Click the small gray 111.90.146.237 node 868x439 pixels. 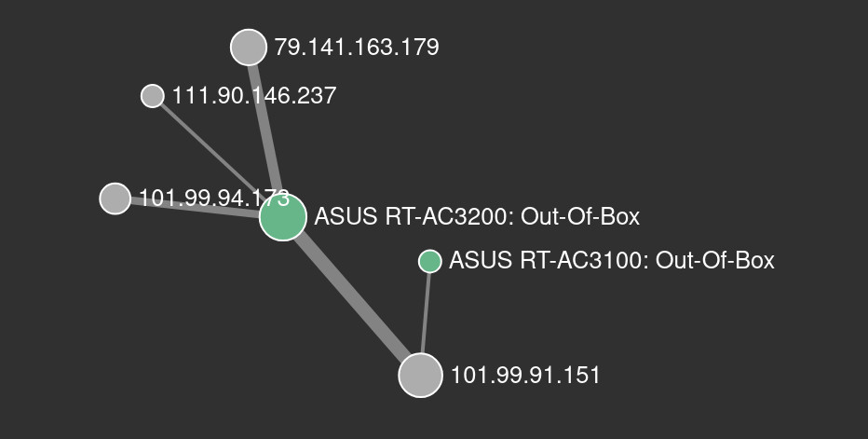(153, 96)
